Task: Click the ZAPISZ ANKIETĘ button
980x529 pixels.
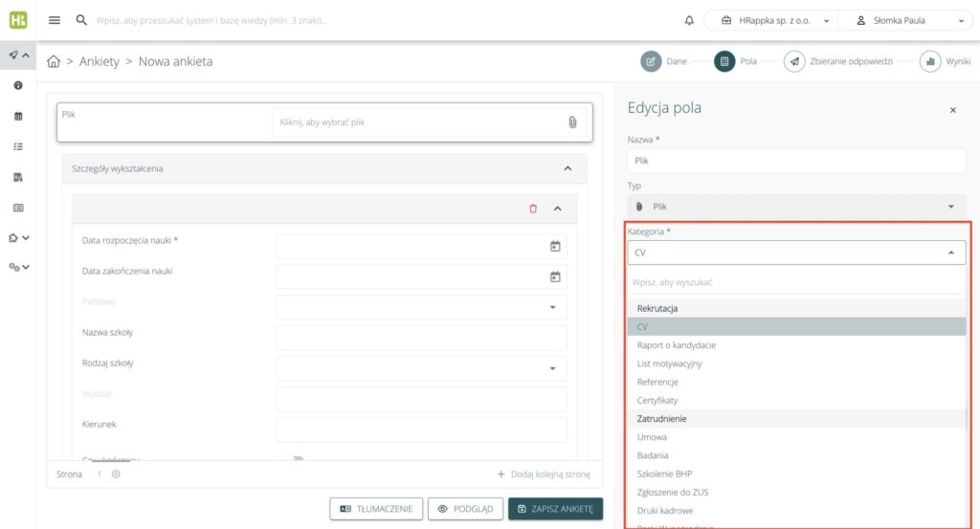Action: coord(555,509)
